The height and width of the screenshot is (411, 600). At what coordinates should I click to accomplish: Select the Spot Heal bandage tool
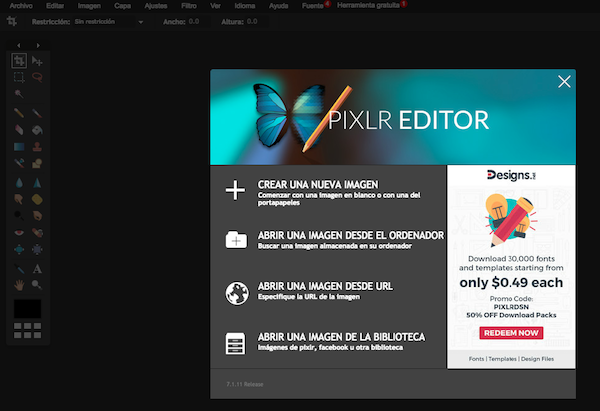point(37,232)
